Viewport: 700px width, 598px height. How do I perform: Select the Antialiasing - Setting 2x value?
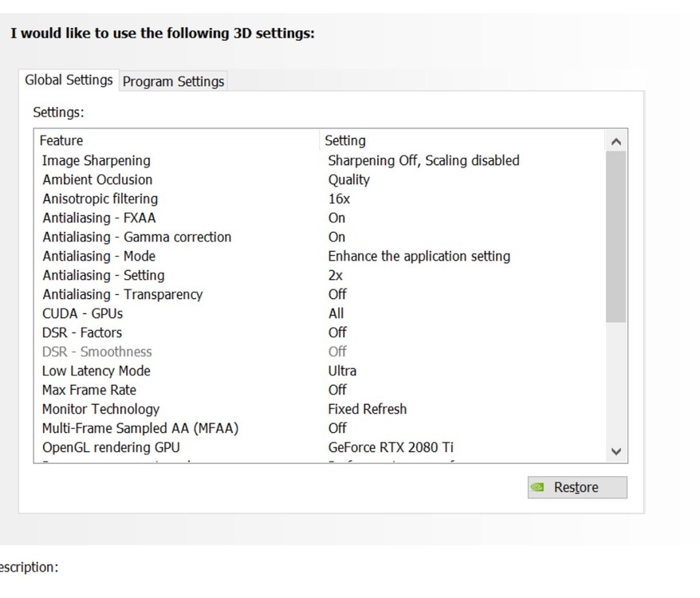click(x=336, y=275)
